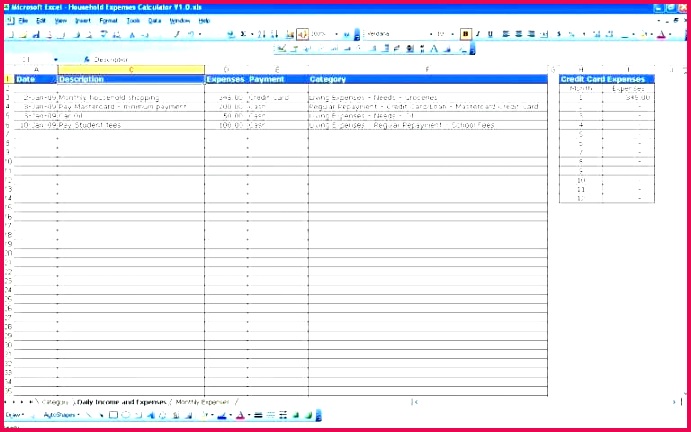Viewport: 691px width, 432px height.
Task: Click the Insert Hyperlink icon
Action: (230, 34)
